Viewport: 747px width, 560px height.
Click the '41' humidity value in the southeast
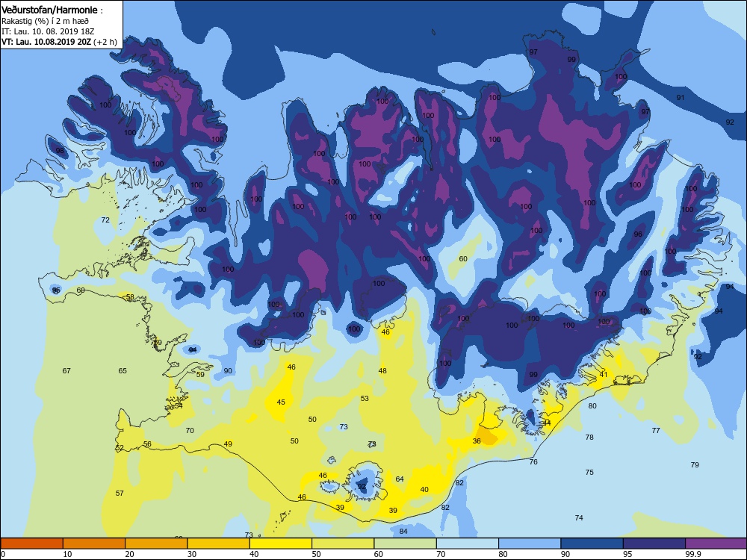(x=603, y=374)
